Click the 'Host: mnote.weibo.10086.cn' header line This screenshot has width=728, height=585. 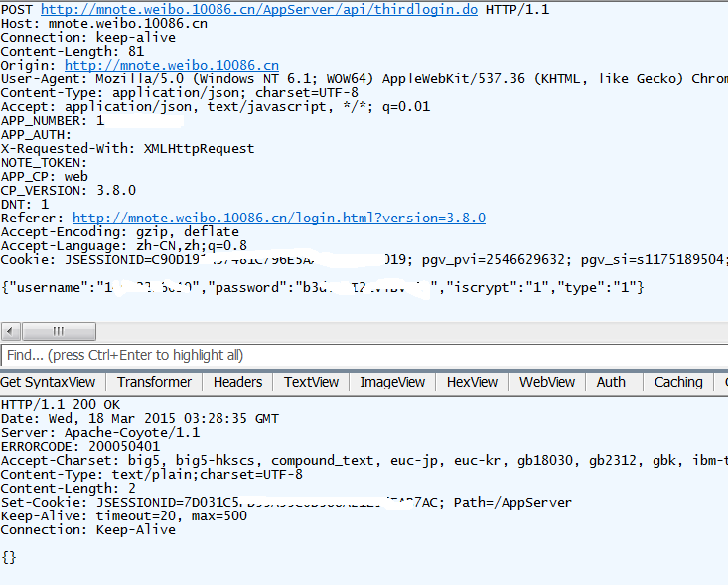coord(104,24)
